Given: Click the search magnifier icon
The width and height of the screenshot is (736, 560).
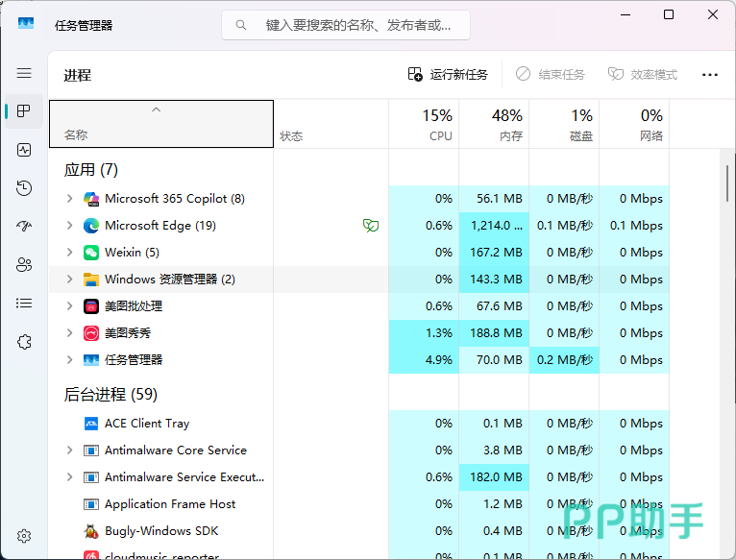Looking at the screenshot, I should pos(241,25).
